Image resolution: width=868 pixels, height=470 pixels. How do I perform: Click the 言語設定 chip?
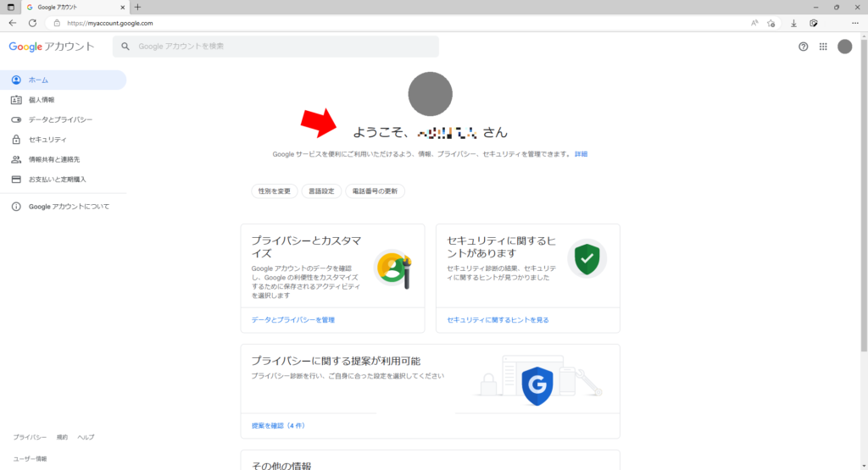click(321, 191)
